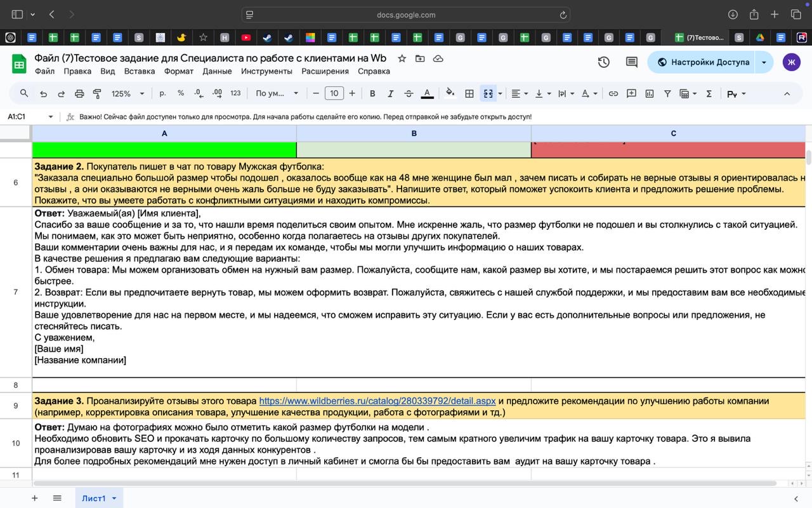Open the comments panel
The image size is (812, 508).
632,62
